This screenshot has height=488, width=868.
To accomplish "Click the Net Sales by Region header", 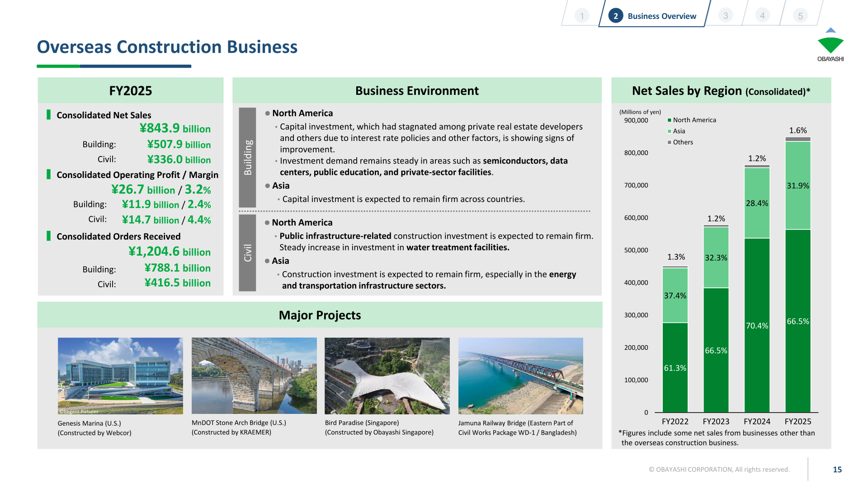I will click(721, 90).
